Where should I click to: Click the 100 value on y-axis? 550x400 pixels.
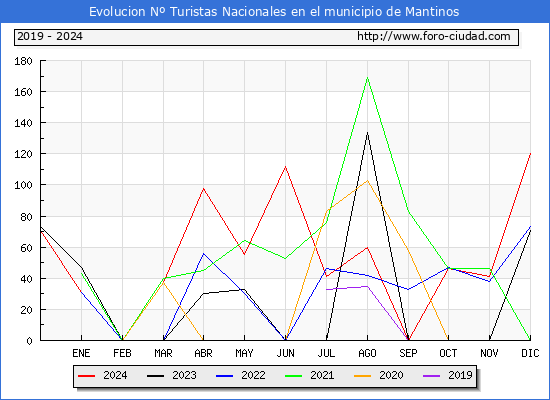(23, 185)
